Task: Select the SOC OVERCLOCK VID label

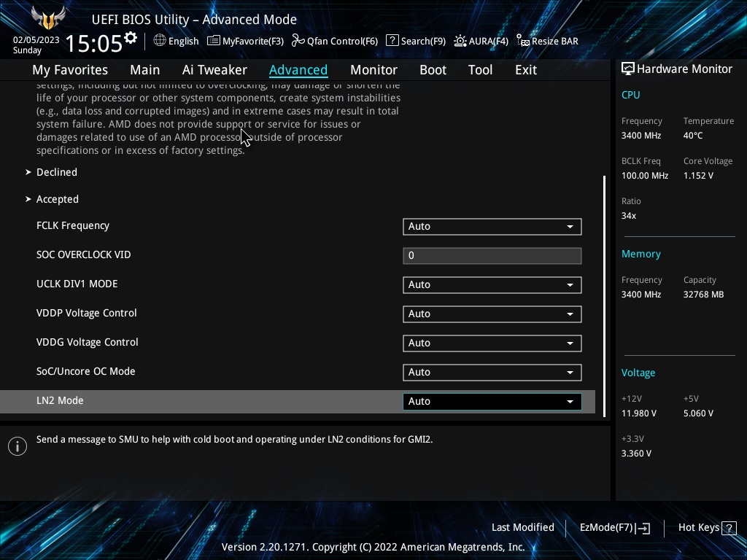Action: pyautogui.click(x=83, y=254)
